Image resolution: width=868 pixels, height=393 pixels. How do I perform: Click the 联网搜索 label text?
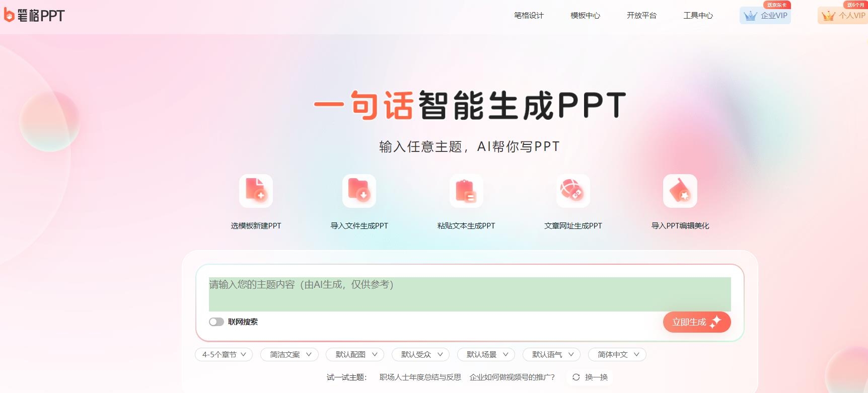(243, 322)
